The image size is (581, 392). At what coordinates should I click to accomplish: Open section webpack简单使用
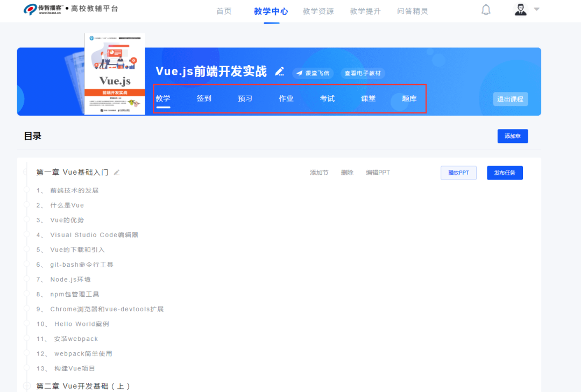coord(74,353)
